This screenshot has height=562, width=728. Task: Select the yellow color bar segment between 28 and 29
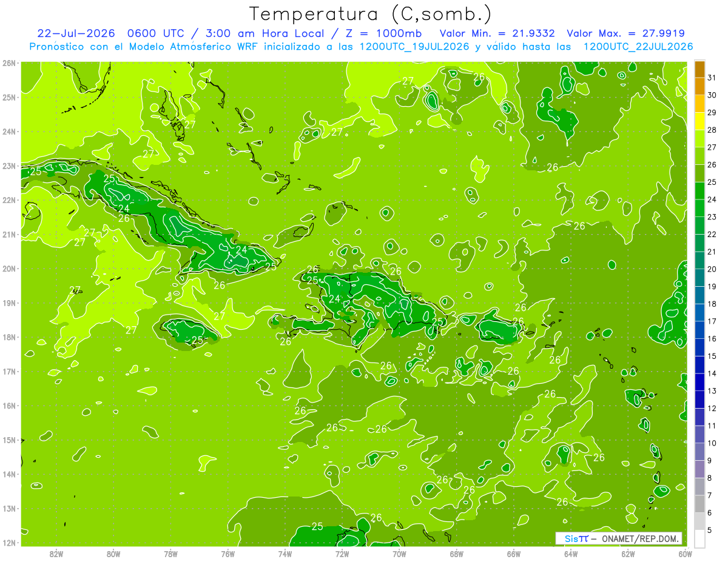coord(699,121)
